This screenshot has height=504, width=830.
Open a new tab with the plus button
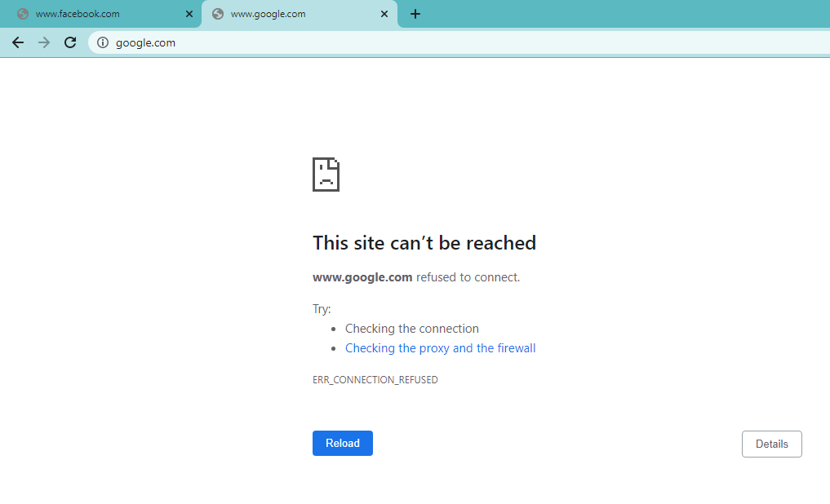point(415,15)
